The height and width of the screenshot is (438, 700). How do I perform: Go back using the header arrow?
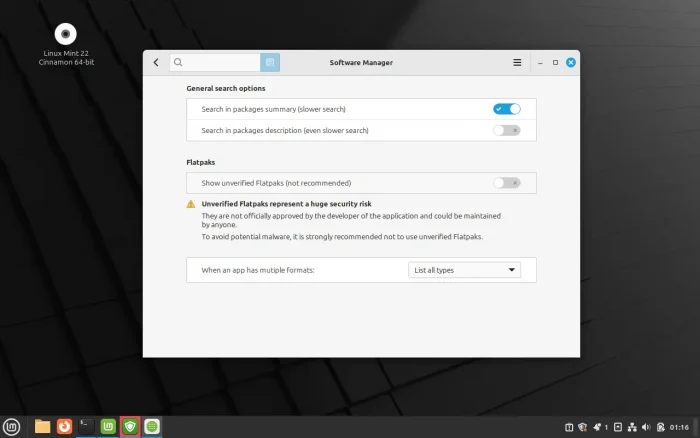coord(156,62)
